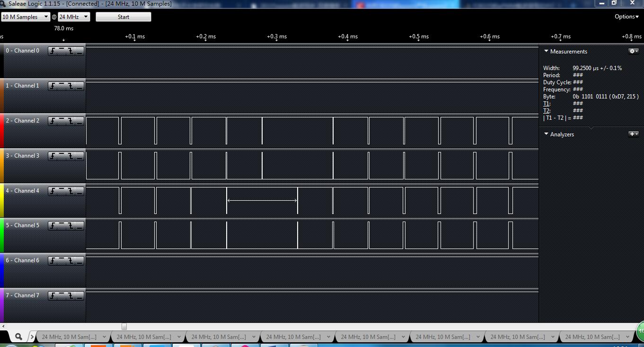Click the '0 - Channel 0' label
644x347 pixels.
click(x=23, y=51)
